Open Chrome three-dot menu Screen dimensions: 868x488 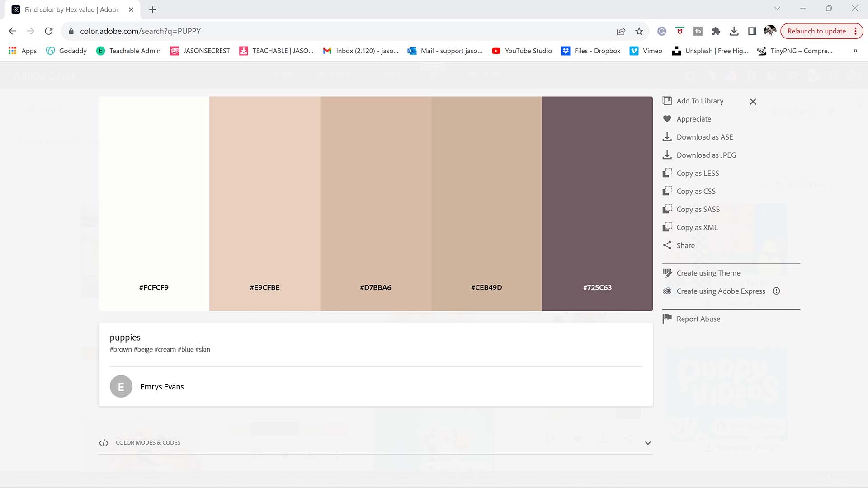[855, 31]
